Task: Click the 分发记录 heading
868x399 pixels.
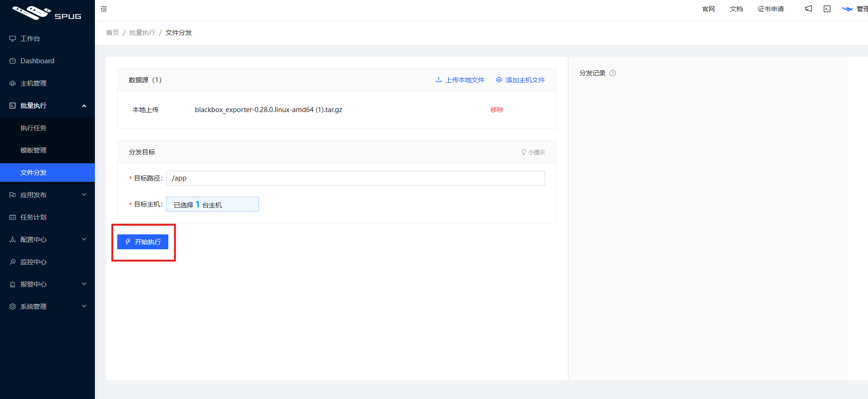Action: pyautogui.click(x=592, y=73)
